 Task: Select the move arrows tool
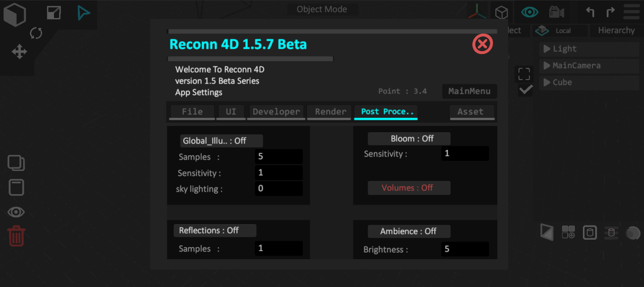click(19, 51)
